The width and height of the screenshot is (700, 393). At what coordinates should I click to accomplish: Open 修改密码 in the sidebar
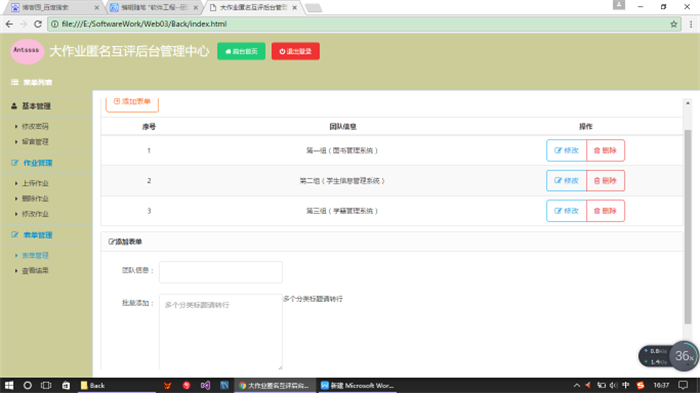(x=35, y=126)
